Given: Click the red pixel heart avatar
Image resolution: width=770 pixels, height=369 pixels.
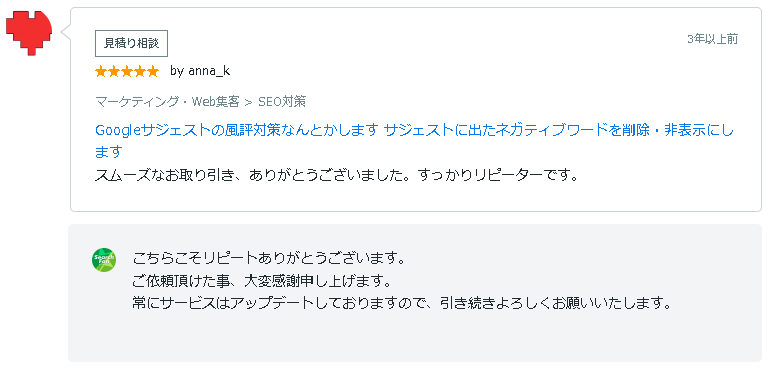Looking at the screenshot, I should (29, 32).
